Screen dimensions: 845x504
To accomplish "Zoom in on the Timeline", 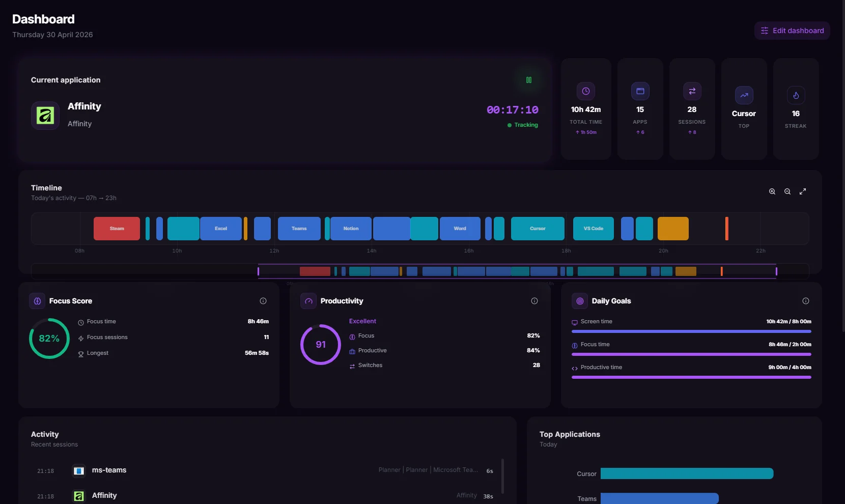I will point(772,191).
